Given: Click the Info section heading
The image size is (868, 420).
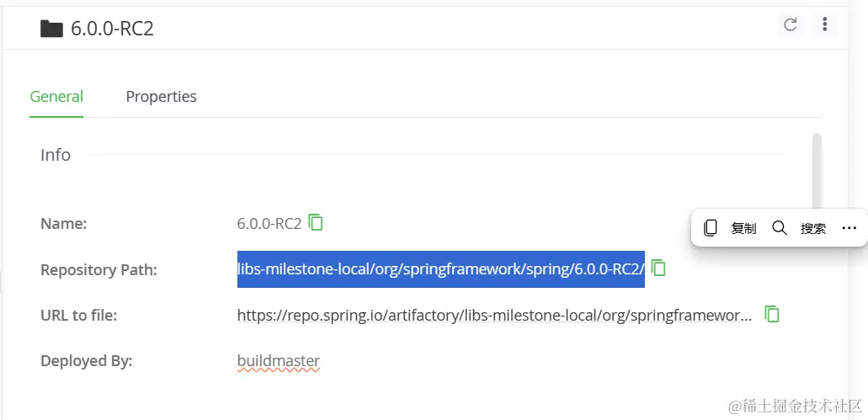Looking at the screenshot, I should click(x=56, y=155).
